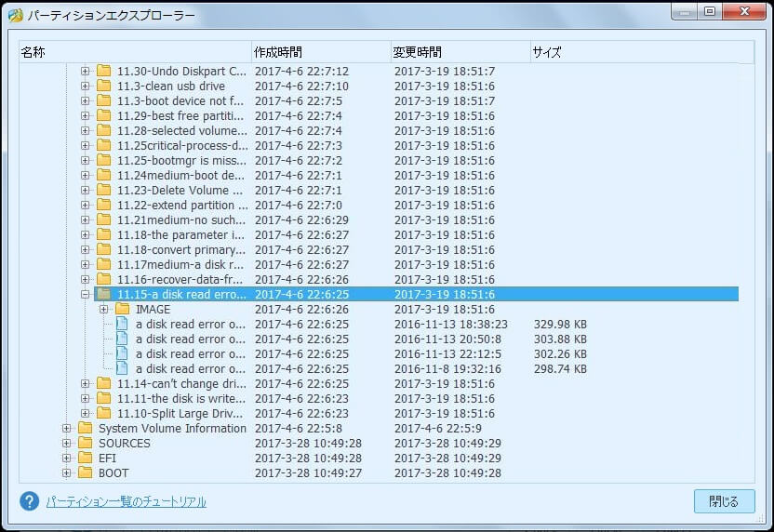This screenshot has width=774, height=532.
Task: Select the 11.22-extend partition folder row
Action: [182, 206]
